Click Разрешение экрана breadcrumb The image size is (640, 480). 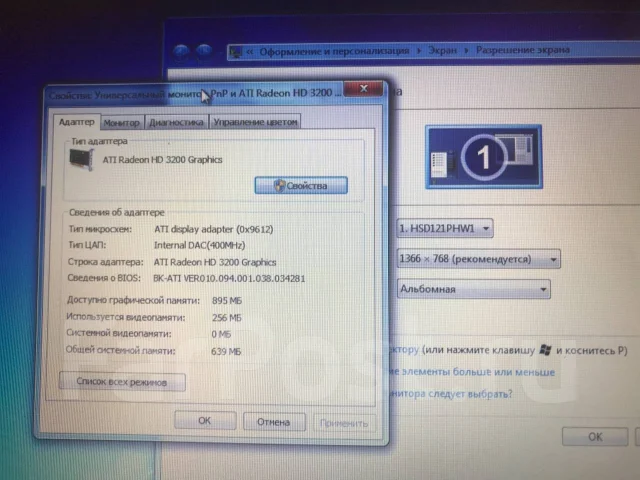[x=523, y=50]
